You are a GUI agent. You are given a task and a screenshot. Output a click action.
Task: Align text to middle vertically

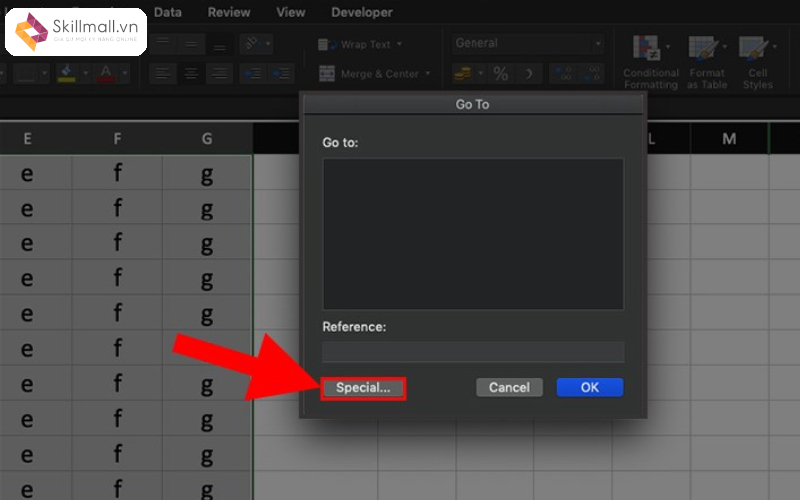tap(191, 44)
